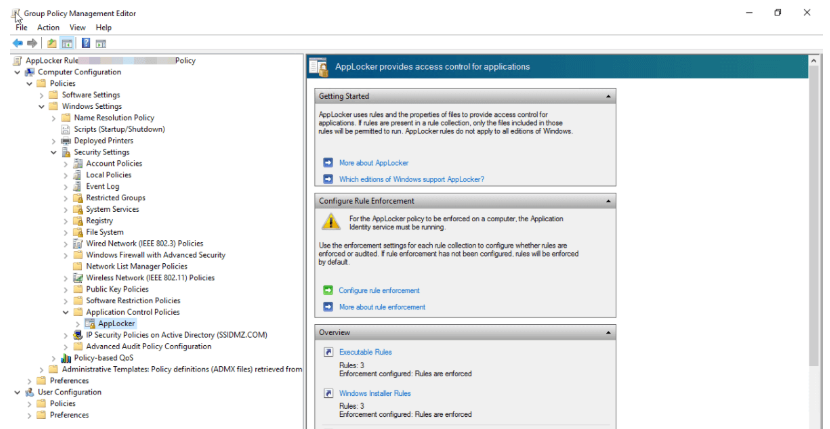The width and height of the screenshot is (830, 429).
Task: Open the View menu
Action: 77,27
